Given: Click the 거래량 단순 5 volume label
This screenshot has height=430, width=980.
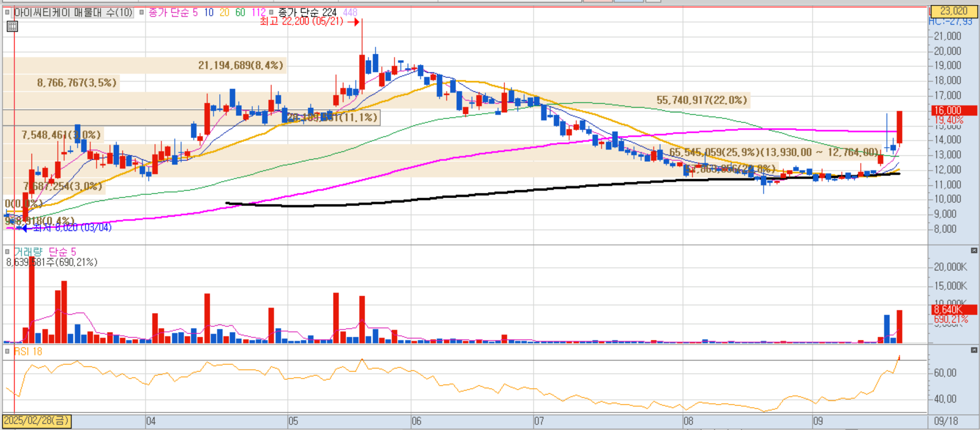Looking at the screenshot, I should 45,252.
